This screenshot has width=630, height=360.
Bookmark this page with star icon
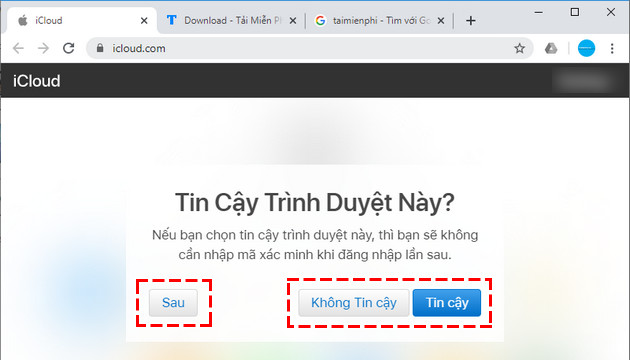(520, 49)
